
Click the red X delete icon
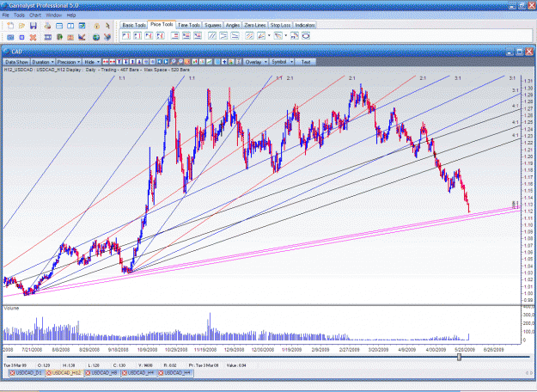(x=33, y=37)
